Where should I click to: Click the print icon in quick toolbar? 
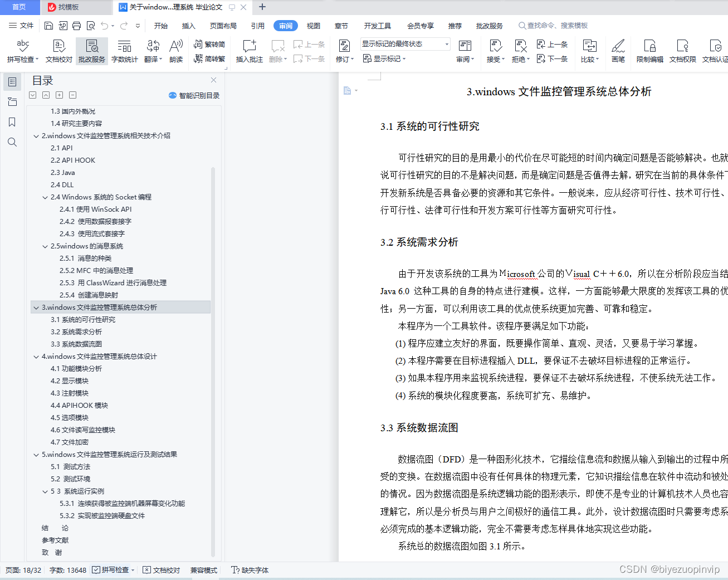pos(77,26)
